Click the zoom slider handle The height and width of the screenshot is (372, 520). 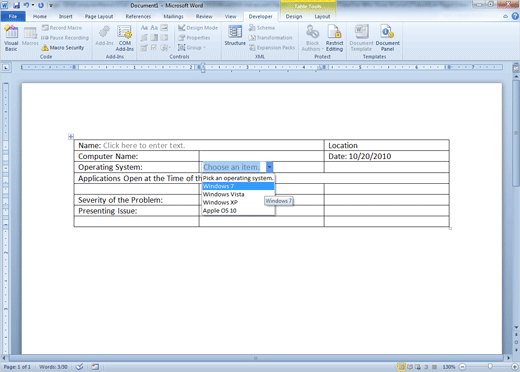coord(490,367)
